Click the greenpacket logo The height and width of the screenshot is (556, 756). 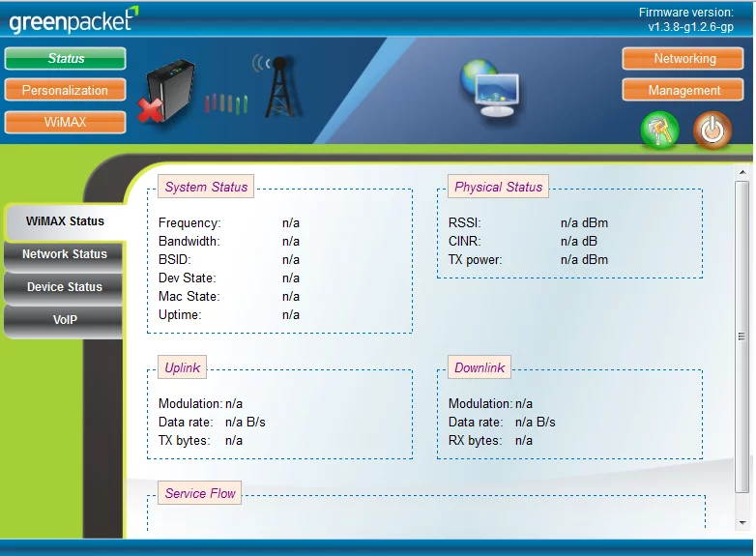73,19
